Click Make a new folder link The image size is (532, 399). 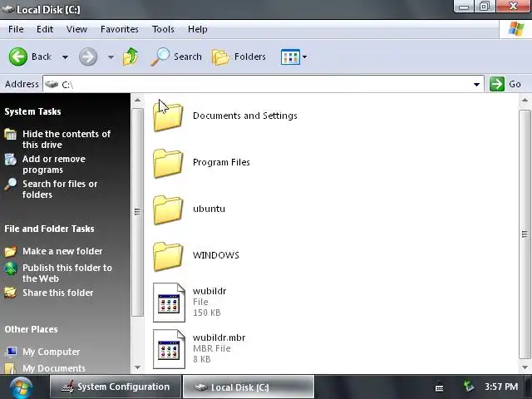tap(62, 251)
